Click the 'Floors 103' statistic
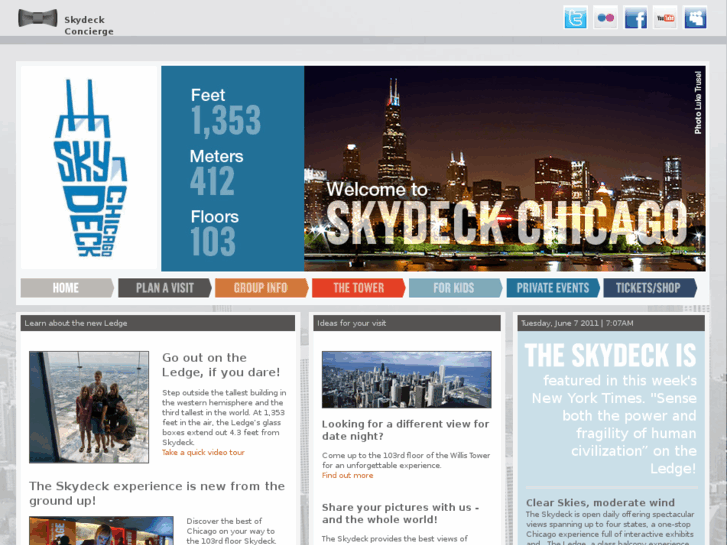The width and height of the screenshot is (727, 545). pyautogui.click(x=215, y=232)
